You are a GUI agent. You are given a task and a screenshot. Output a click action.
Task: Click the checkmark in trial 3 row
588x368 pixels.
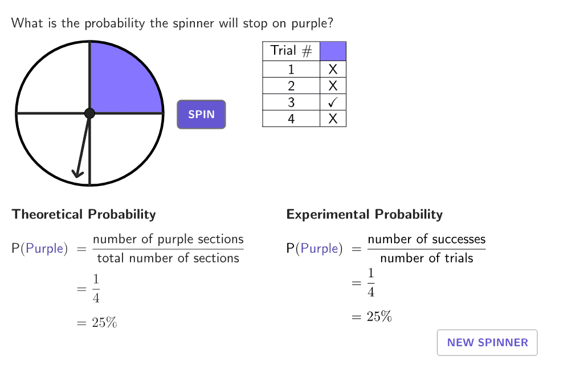[x=333, y=102]
